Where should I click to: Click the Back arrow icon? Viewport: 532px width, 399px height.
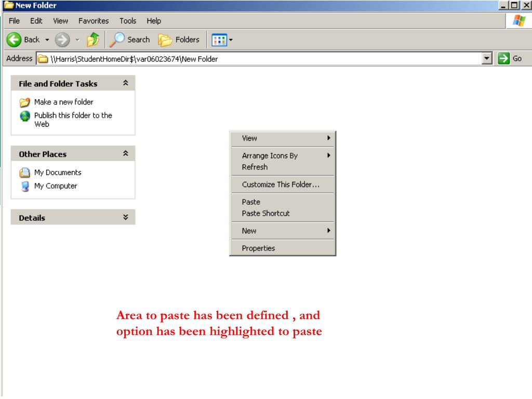pyautogui.click(x=15, y=39)
